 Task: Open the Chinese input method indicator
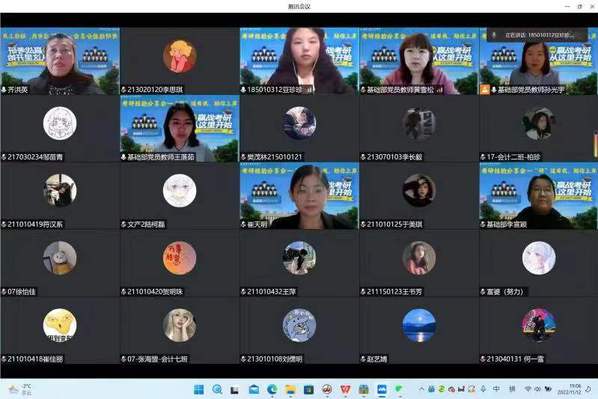496,389
